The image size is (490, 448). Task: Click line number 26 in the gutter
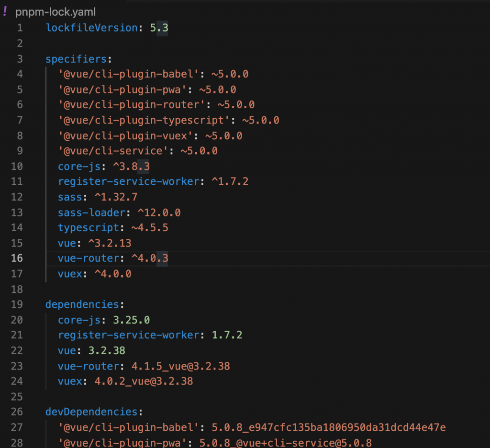[x=17, y=412]
